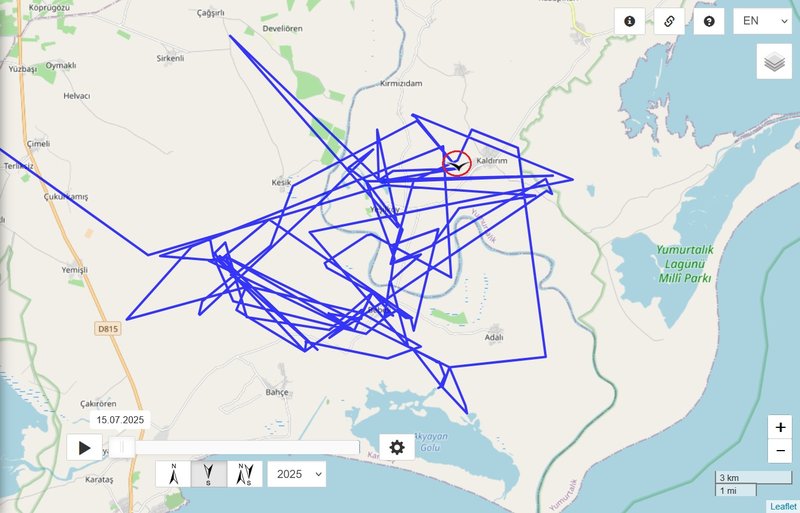This screenshot has width=800, height=513.
Task: Open the 2025 year dropdown
Action: point(296,474)
